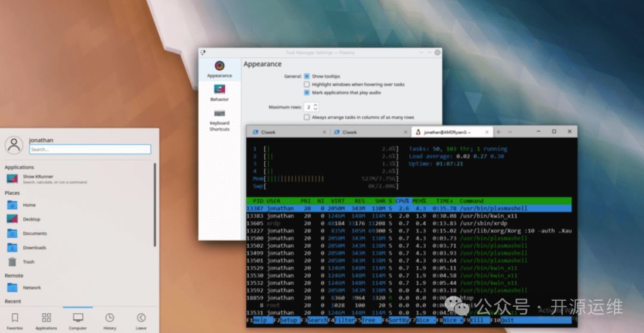The width and height of the screenshot is (644, 333).
Task: Sort htop by the CPU% column header
Action: pos(403,201)
